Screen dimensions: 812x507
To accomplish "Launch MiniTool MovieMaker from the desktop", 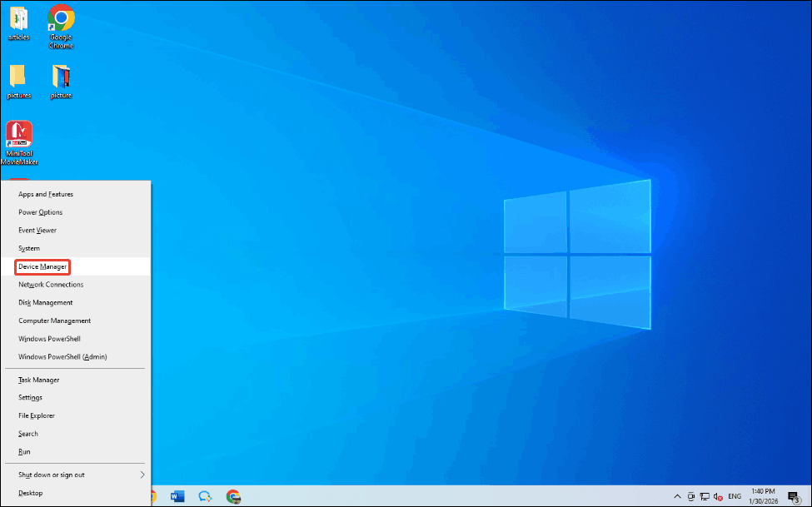I will click(x=18, y=133).
